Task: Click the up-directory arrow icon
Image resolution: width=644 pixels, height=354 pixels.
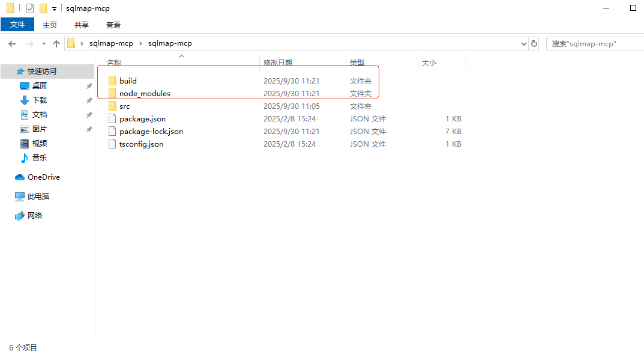Action: (56, 44)
